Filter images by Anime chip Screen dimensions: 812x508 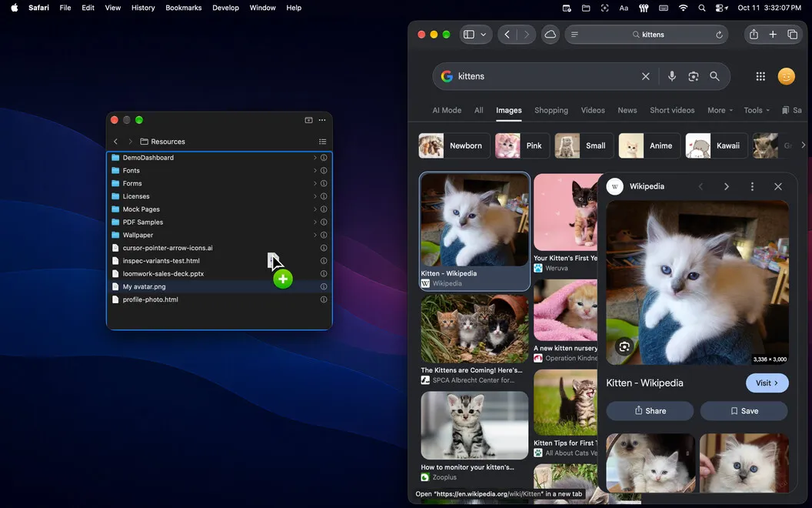coord(650,145)
